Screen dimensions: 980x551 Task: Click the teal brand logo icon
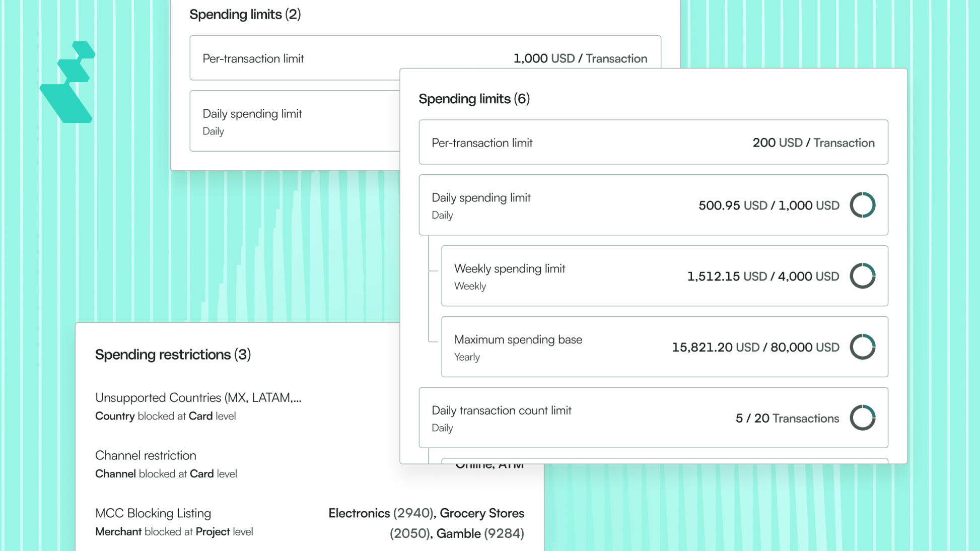tap(68, 82)
